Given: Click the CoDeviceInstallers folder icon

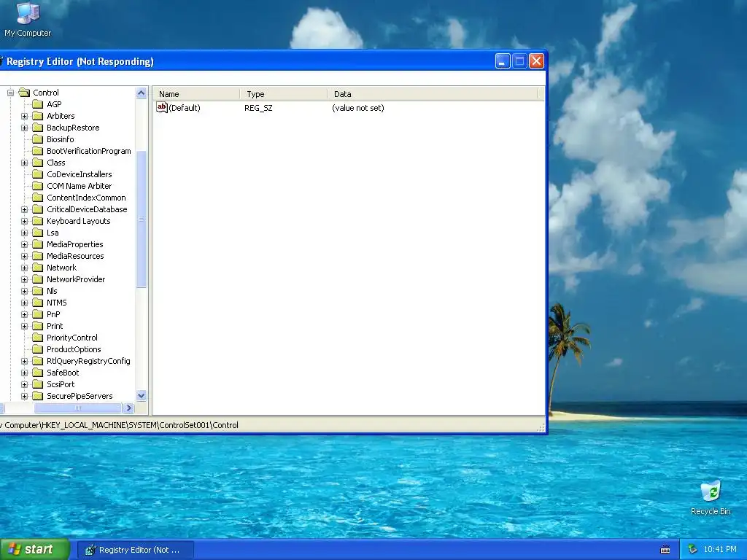Looking at the screenshot, I should (x=38, y=174).
